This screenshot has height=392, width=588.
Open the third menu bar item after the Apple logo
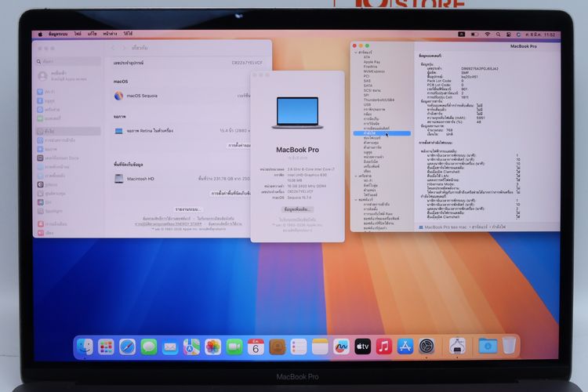93,34
